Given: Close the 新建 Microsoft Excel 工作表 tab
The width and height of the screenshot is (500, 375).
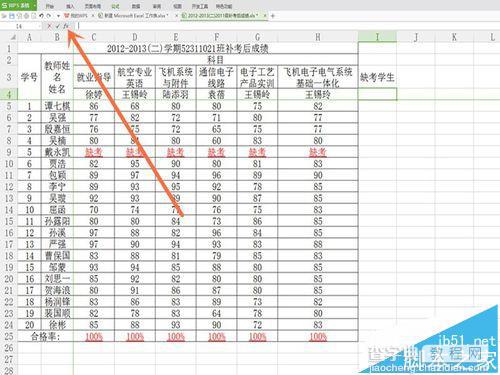Looking at the screenshot, I should coord(176,16).
